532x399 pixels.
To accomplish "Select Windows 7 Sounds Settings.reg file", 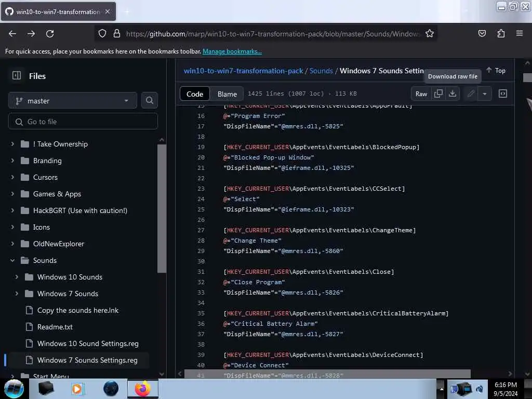I will tap(87, 360).
